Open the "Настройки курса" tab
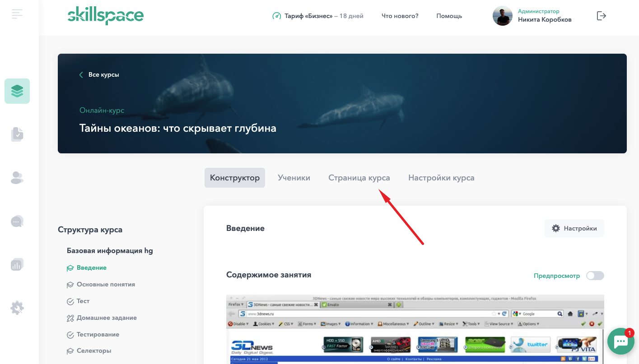Screen dimensions: 639x364 pyautogui.click(x=441, y=178)
